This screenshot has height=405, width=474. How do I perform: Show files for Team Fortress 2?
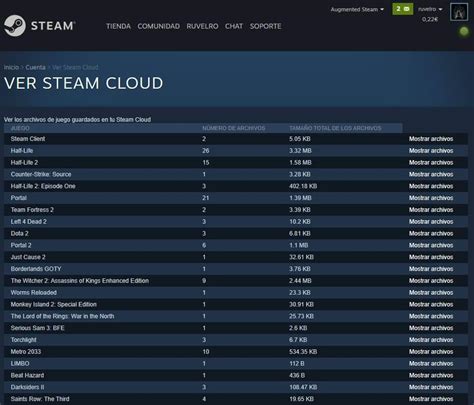[431, 210]
